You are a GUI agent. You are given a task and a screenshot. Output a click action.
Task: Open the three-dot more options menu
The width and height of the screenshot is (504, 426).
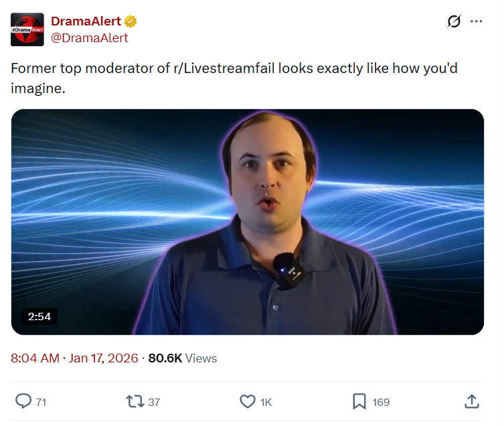click(x=476, y=21)
